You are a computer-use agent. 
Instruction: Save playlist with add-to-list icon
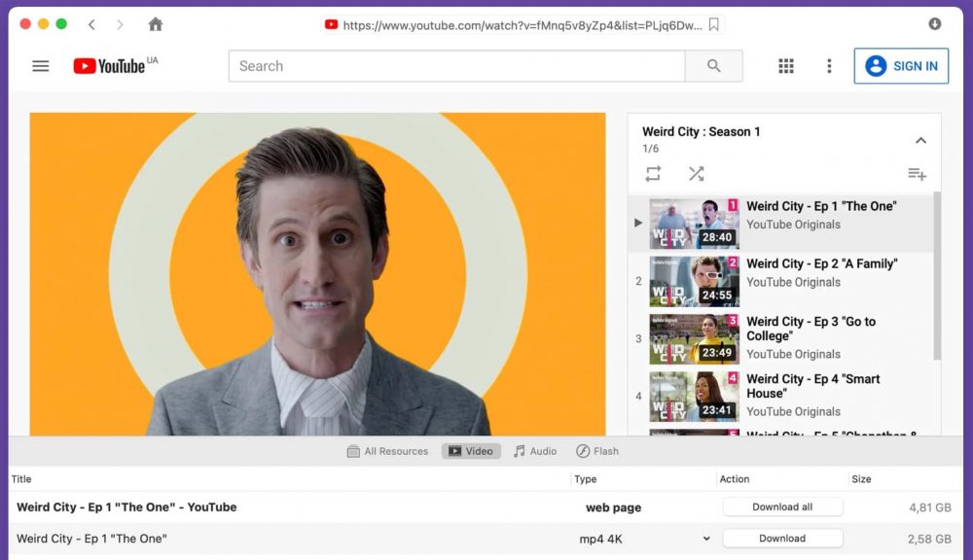(917, 174)
